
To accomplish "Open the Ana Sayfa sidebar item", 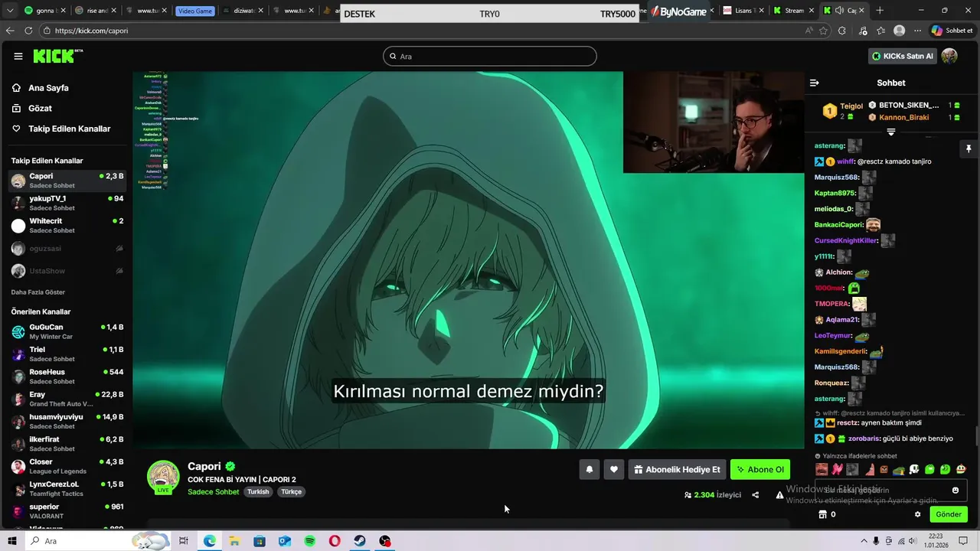I will 48,88.
